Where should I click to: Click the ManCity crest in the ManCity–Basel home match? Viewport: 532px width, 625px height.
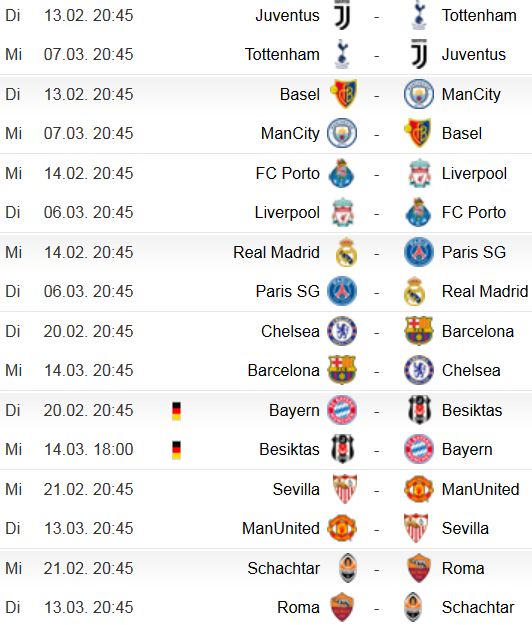pos(342,133)
